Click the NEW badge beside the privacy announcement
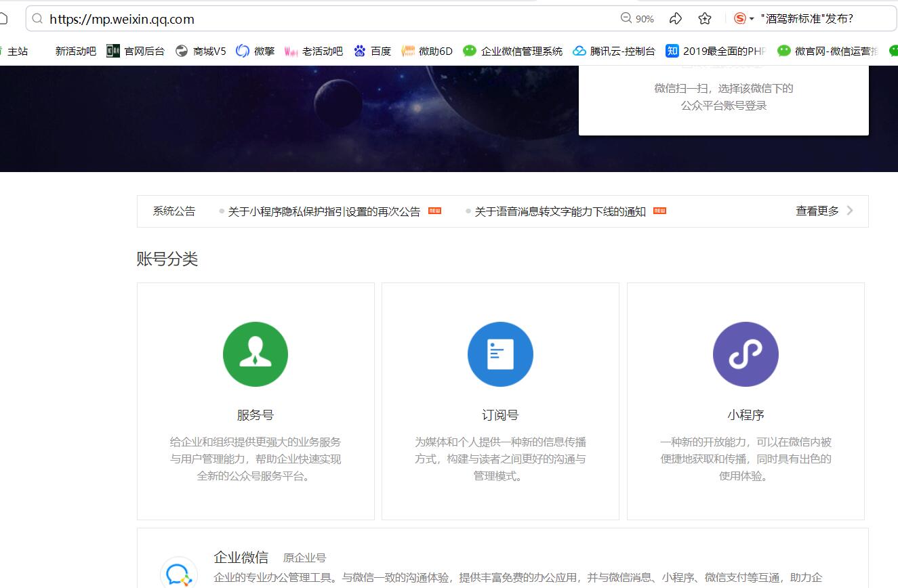The width and height of the screenshot is (898, 588). (435, 211)
